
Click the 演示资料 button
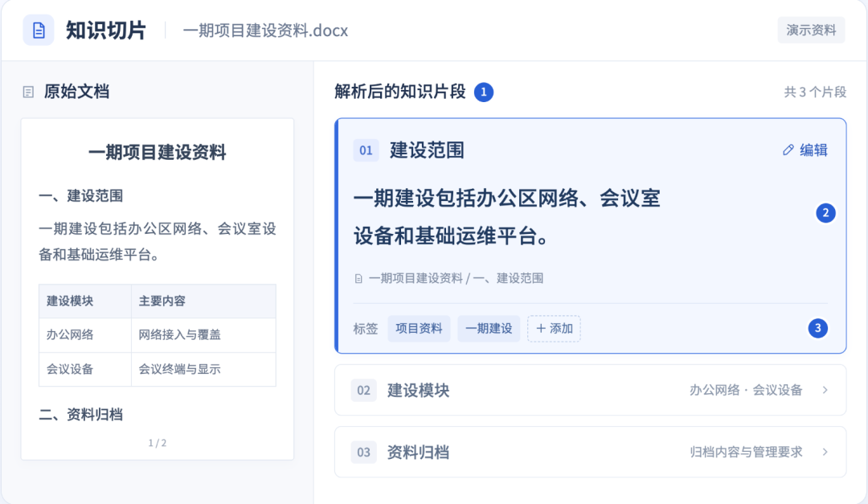[811, 30]
